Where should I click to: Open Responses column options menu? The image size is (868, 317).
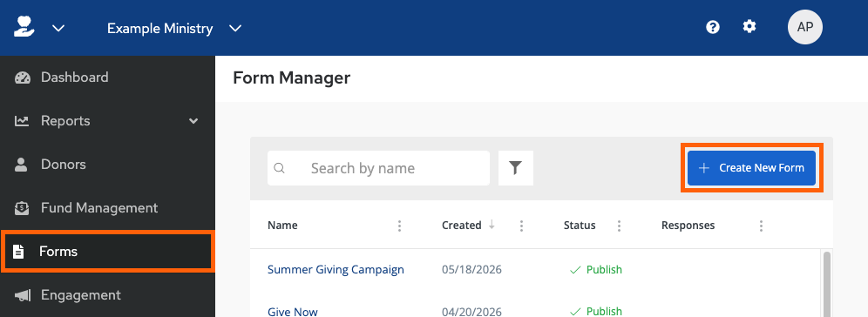click(761, 226)
